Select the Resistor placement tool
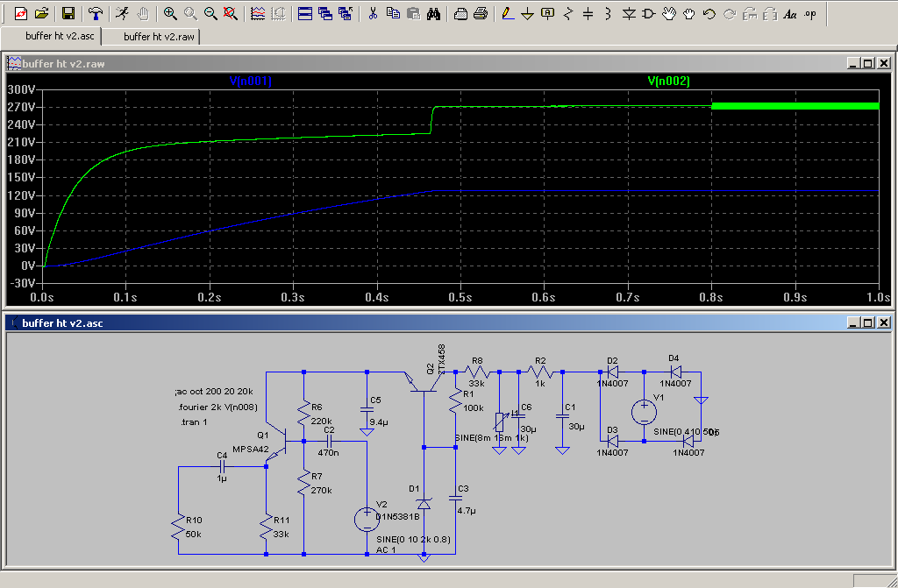The image size is (898, 588). coord(568,14)
